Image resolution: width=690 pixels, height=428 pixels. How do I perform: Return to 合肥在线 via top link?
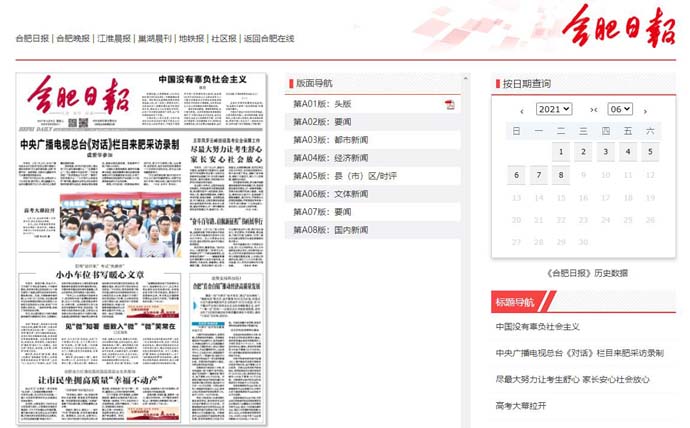click(269, 38)
